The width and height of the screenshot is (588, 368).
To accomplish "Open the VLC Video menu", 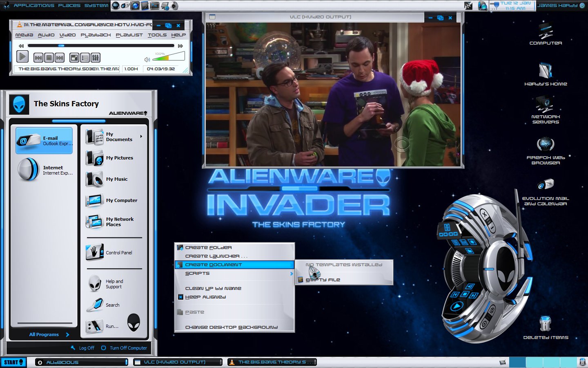I will [67, 35].
